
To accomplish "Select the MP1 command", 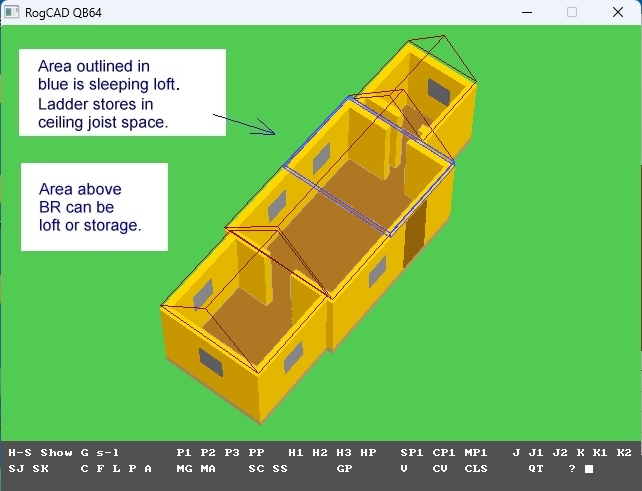I will pos(476,453).
